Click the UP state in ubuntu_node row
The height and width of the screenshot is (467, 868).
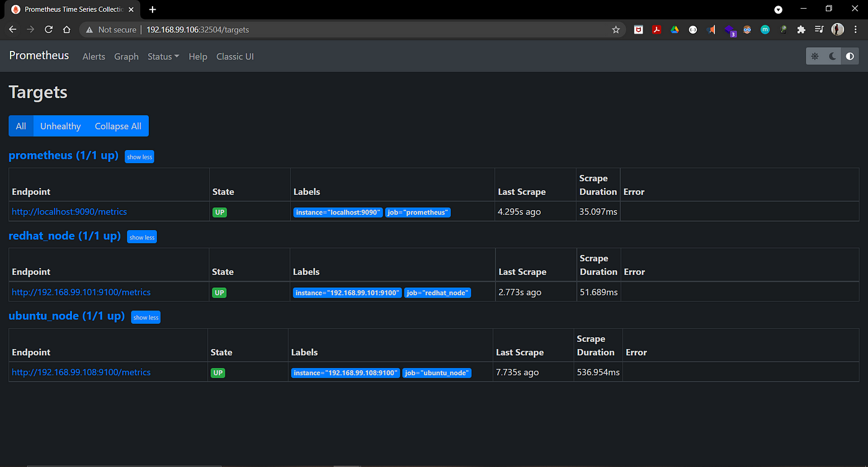(x=218, y=373)
